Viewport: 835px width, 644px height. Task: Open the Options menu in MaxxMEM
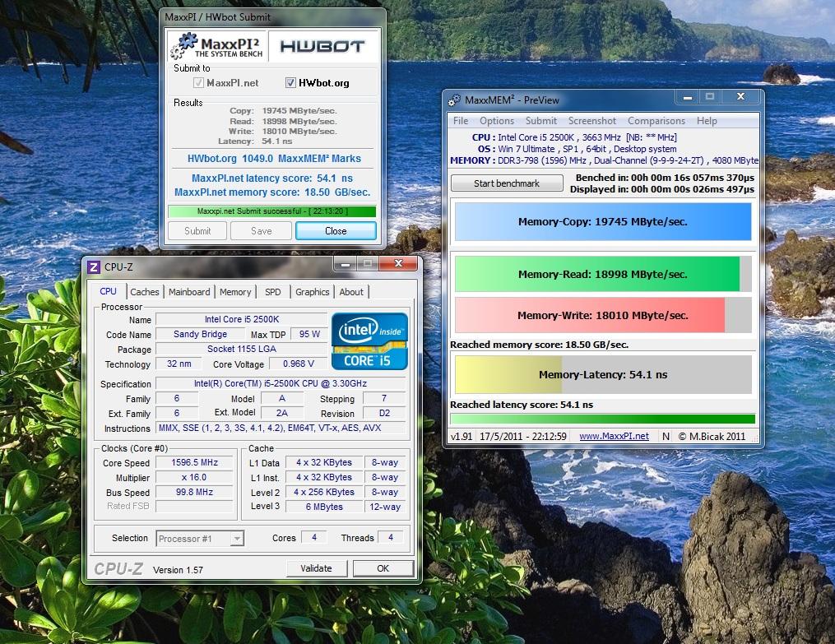point(497,121)
